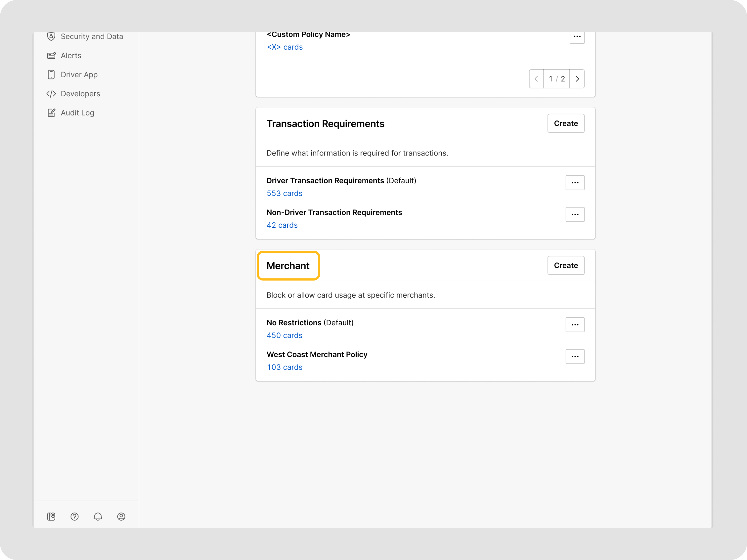Open options menu for Custom Policy Name
The height and width of the screenshot is (560, 747).
[577, 37]
